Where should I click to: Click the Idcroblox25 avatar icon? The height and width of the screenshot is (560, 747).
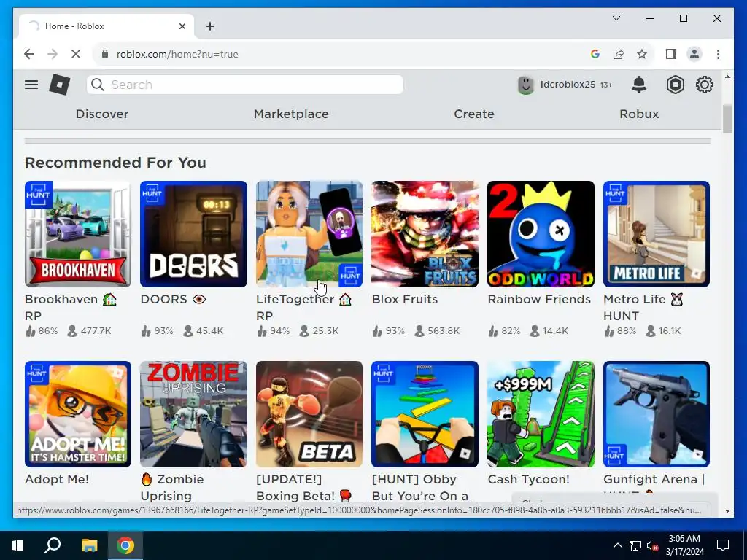click(525, 85)
